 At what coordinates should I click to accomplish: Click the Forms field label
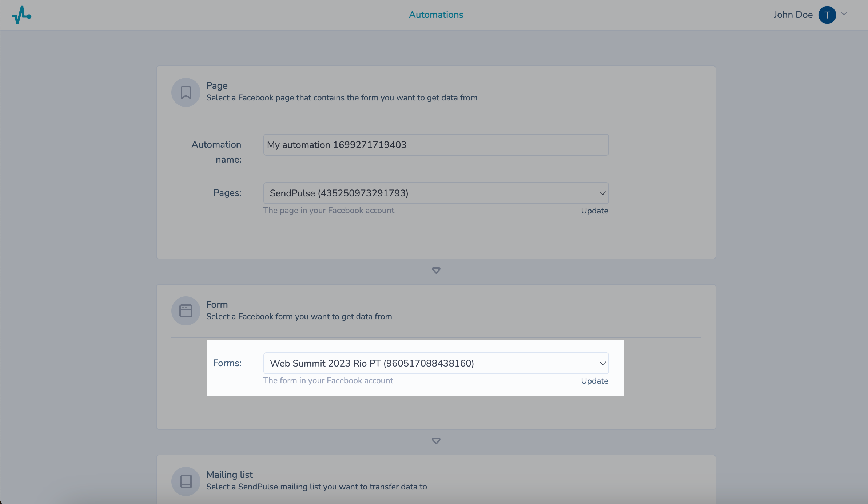[227, 363]
